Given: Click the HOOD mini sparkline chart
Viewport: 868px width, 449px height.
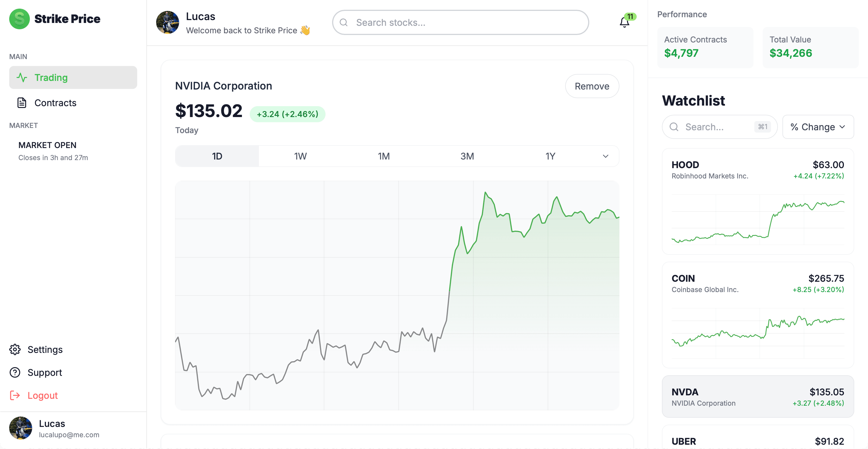Looking at the screenshot, I should [x=758, y=219].
